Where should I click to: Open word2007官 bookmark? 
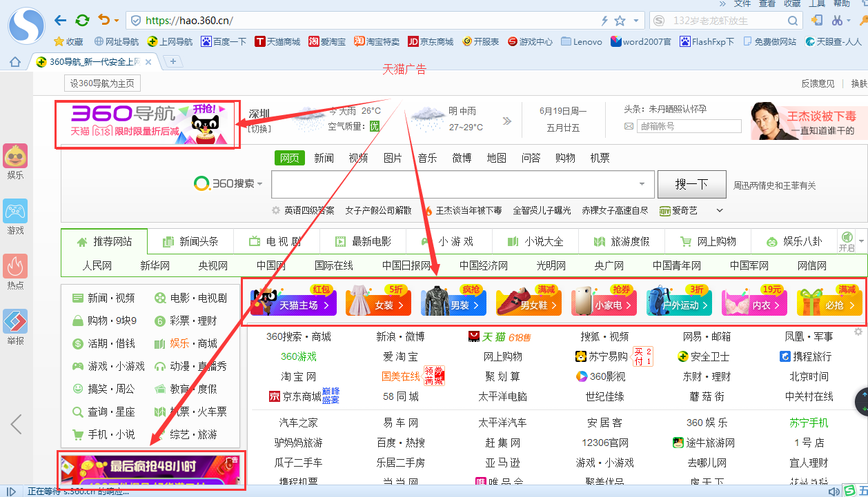641,41
